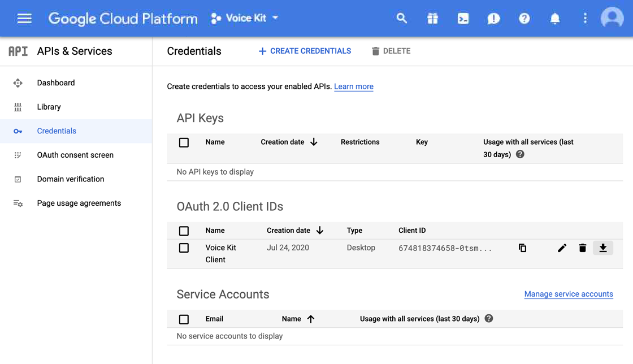
Task: Click the search magnifier icon
Action: [401, 18]
